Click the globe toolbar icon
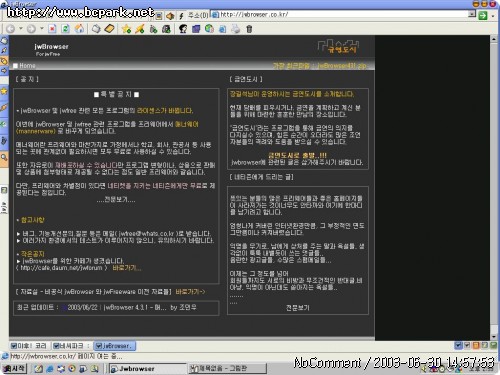 (209, 29)
